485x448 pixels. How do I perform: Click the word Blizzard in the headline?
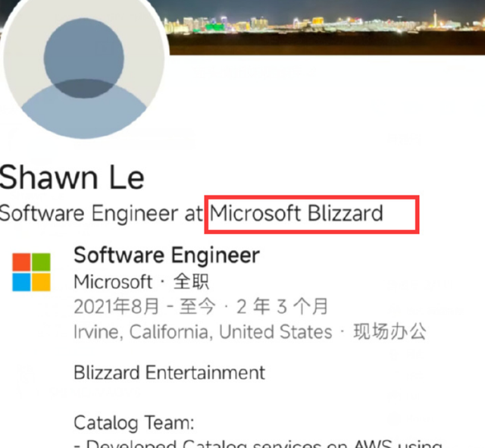click(346, 214)
